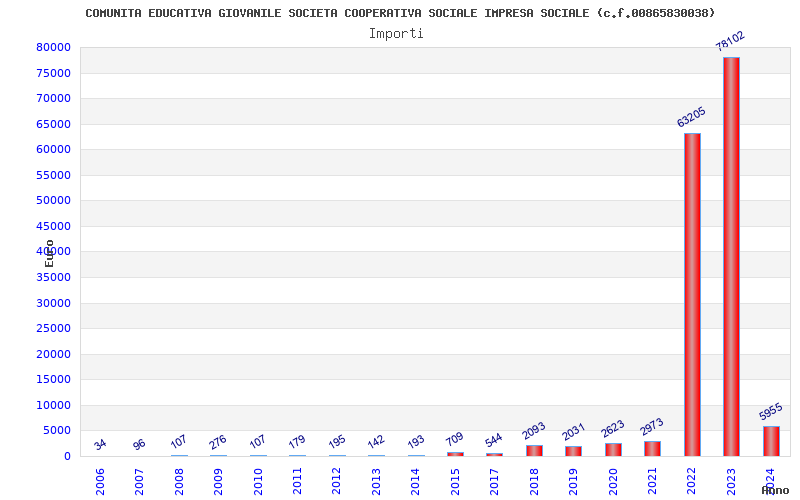This screenshot has width=800, height=500.
Task: Click the 2024 bar in the chart
Action: (x=771, y=441)
